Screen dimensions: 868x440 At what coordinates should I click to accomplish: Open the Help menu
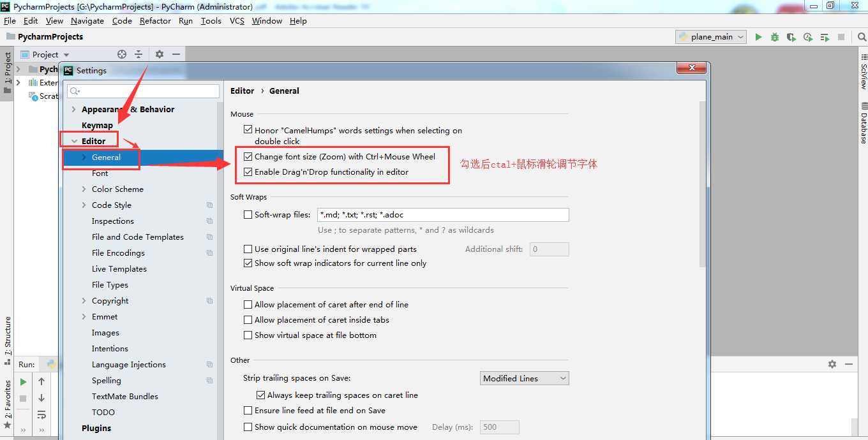pos(298,21)
